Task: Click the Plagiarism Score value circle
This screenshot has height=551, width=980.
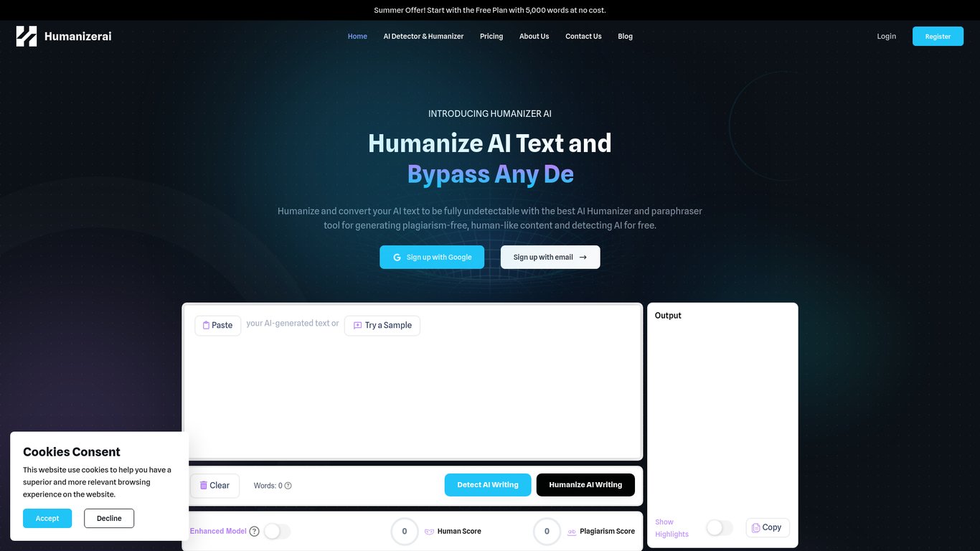Action: (547, 532)
